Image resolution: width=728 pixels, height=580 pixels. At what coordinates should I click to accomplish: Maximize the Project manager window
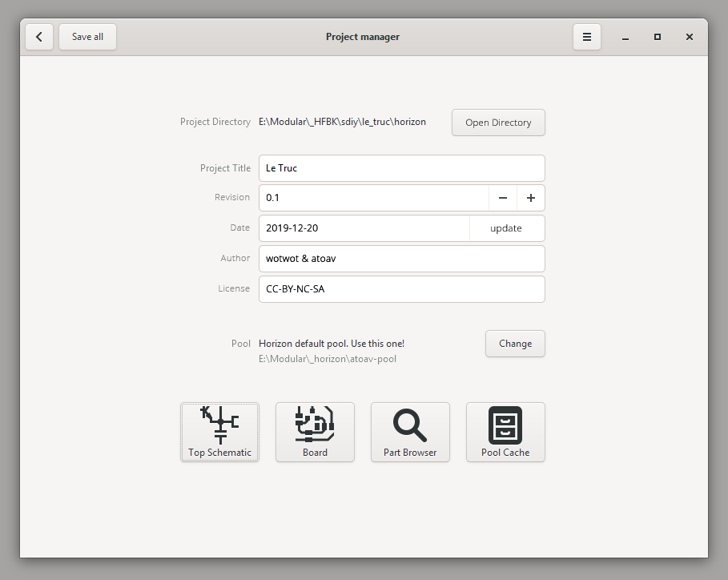click(x=658, y=37)
